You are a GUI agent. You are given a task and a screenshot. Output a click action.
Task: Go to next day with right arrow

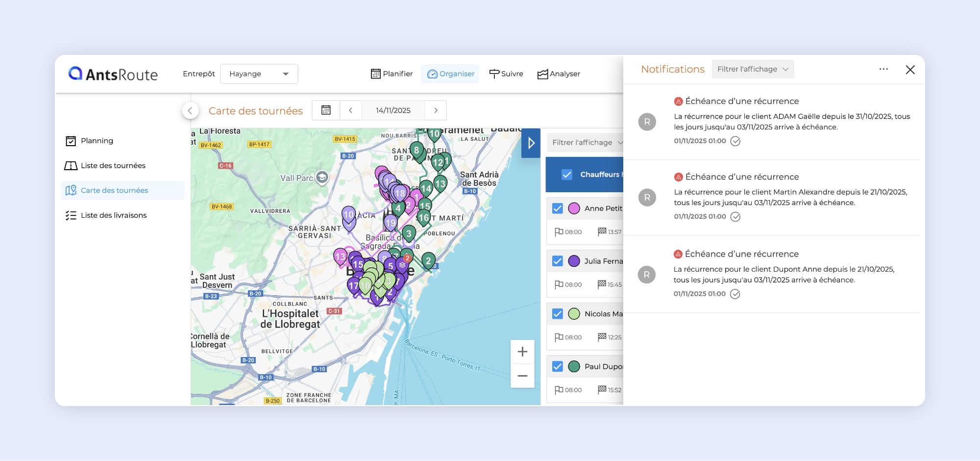[436, 110]
